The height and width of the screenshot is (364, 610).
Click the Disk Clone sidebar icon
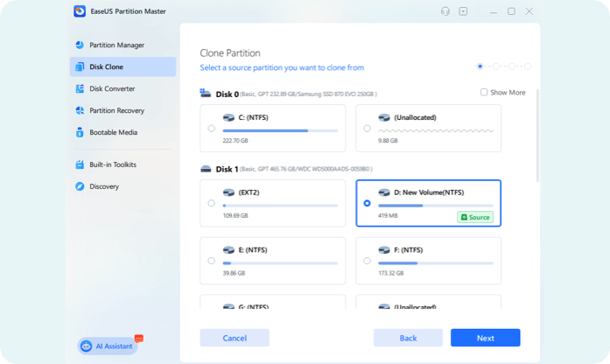point(80,66)
